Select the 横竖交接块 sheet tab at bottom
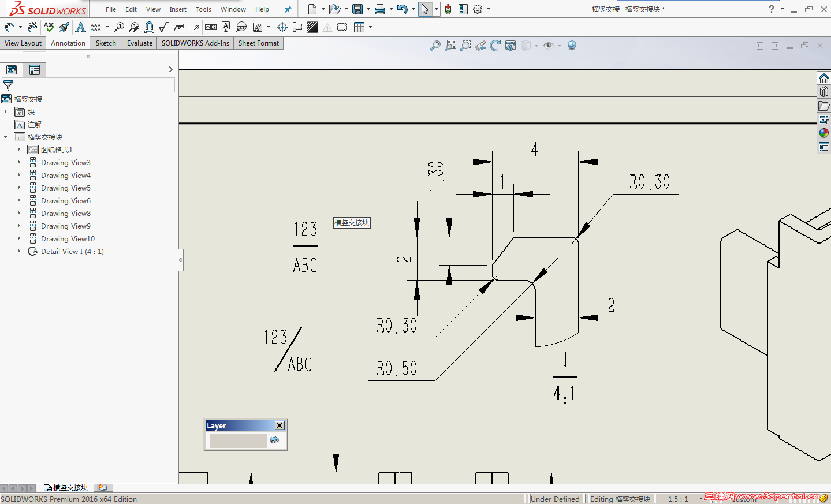The height and width of the screenshot is (504, 831). [66, 488]
